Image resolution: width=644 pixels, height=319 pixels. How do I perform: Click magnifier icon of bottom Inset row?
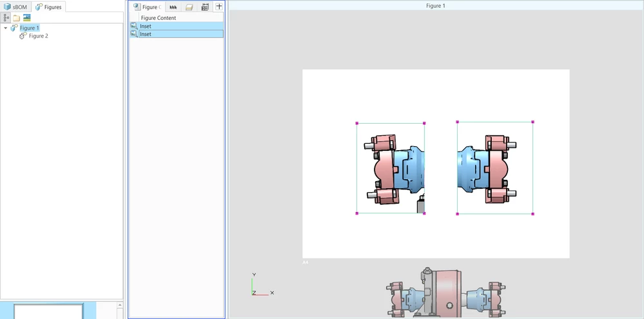point(134,34)
